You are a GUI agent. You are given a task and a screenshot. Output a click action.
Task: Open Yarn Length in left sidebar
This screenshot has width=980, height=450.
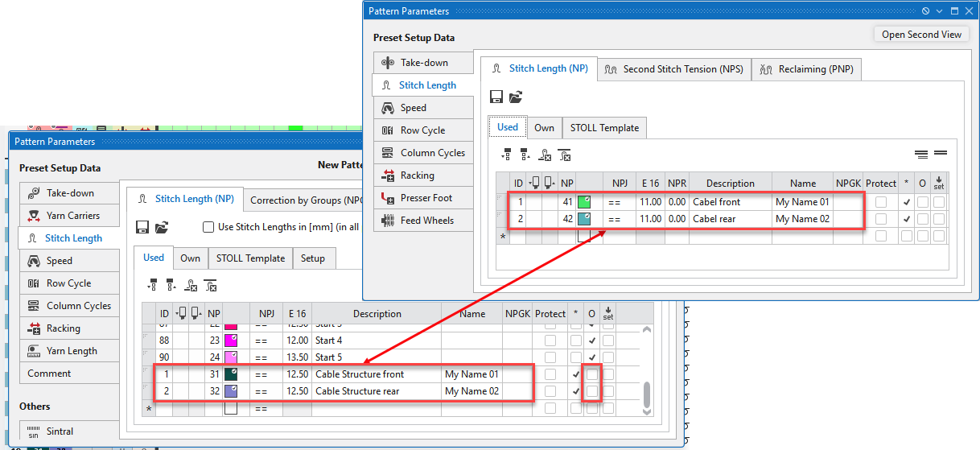click(71, 351)
